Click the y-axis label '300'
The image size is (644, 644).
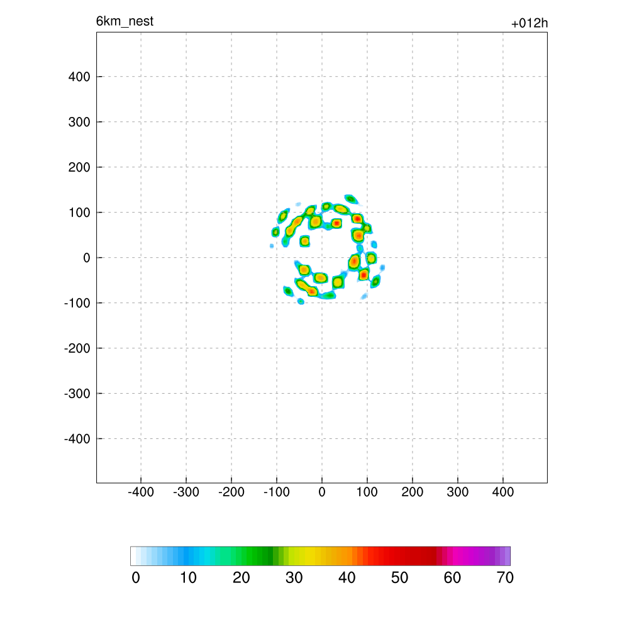[79, 122]
